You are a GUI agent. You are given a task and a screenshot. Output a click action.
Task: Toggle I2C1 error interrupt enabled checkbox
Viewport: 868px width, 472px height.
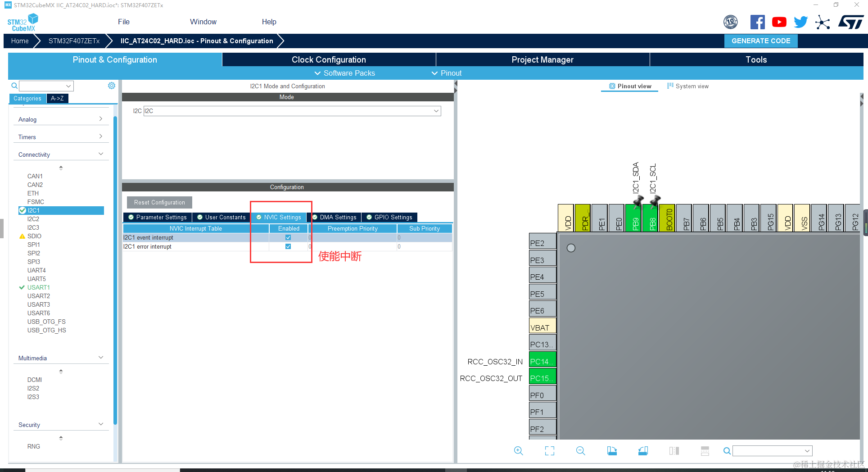pyautogui.click(x=288, y=246)
